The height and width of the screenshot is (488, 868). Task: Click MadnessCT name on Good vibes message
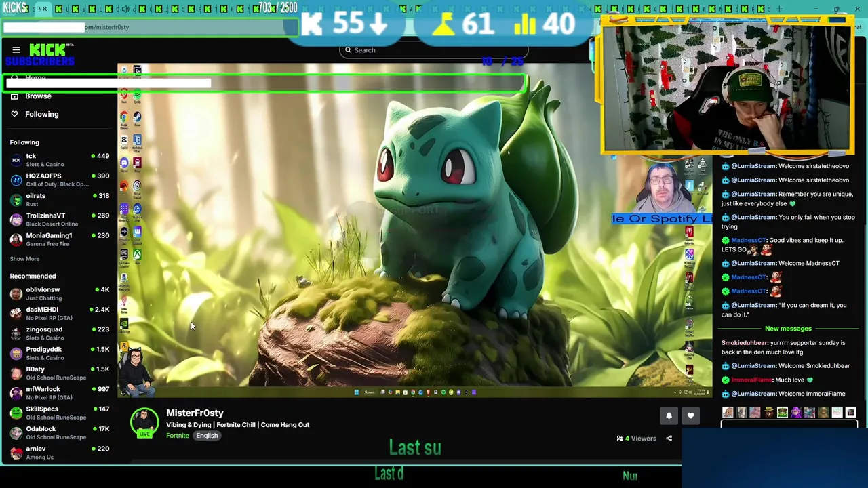[749, 240]
